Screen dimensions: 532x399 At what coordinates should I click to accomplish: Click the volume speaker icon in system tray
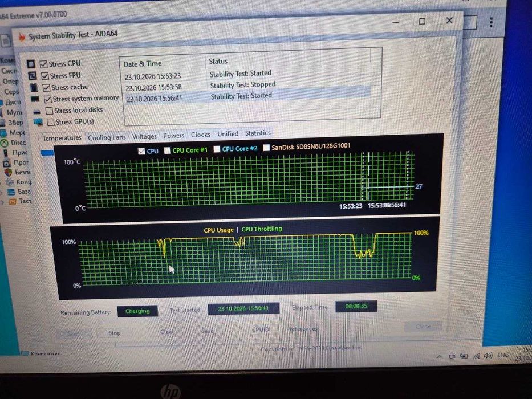coord(488,356)
